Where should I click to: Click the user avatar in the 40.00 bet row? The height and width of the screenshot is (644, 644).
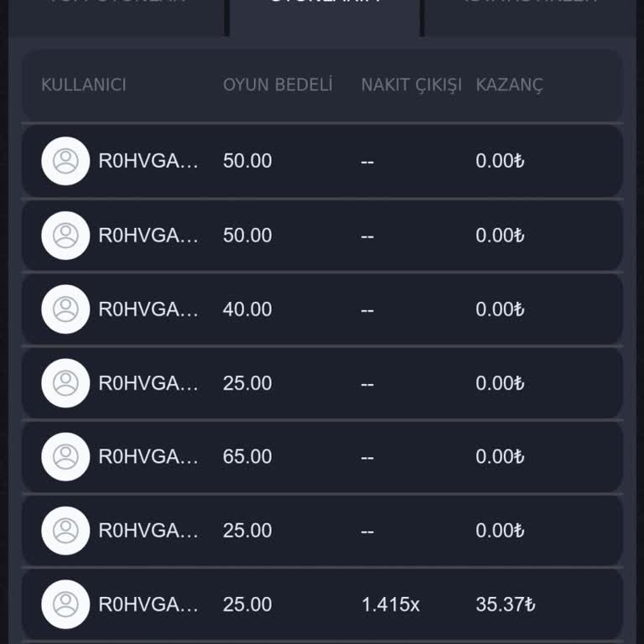65,309
